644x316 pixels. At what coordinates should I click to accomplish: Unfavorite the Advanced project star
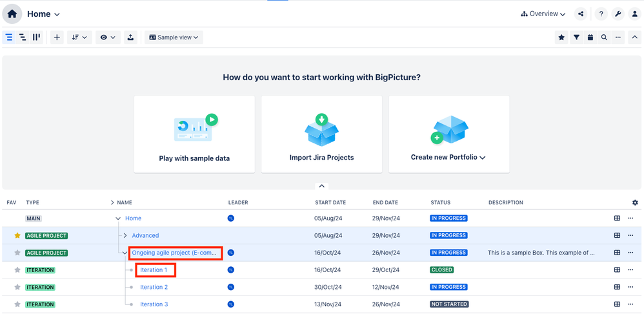(17, 236)
